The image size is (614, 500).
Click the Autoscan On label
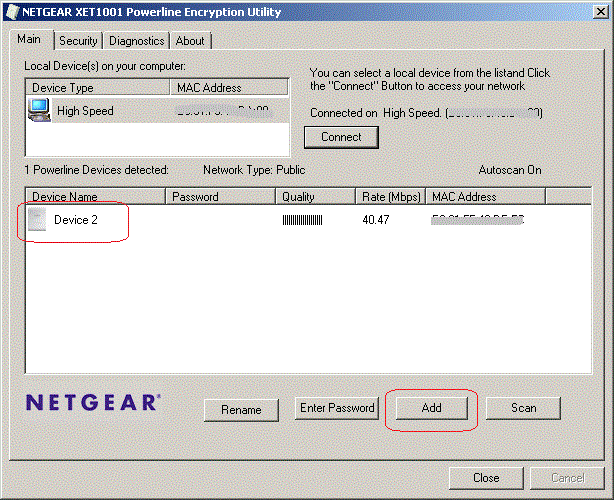tap(510, 170)
